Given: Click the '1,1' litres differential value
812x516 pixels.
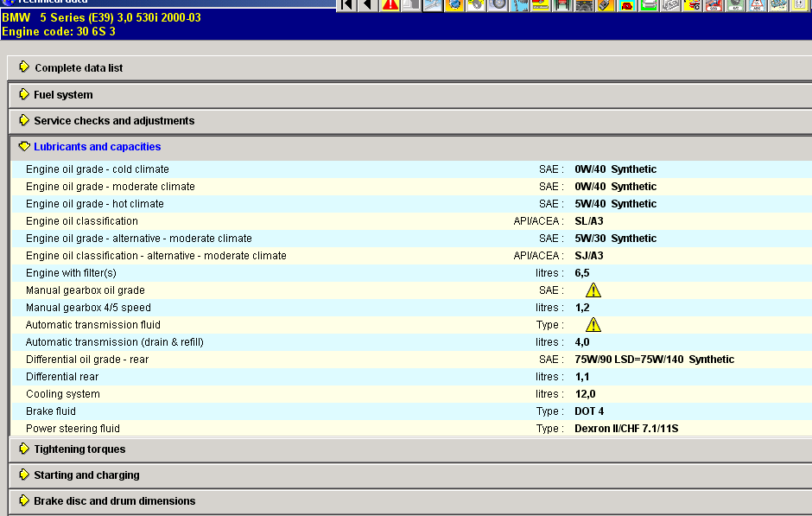Looking at the screenshot, I should [582, 377].
